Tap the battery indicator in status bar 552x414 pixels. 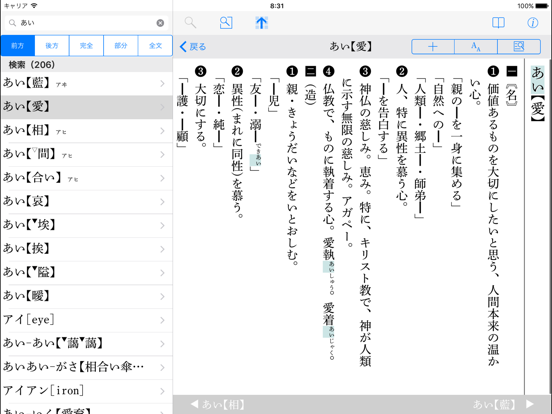click(x=542, y=6)
